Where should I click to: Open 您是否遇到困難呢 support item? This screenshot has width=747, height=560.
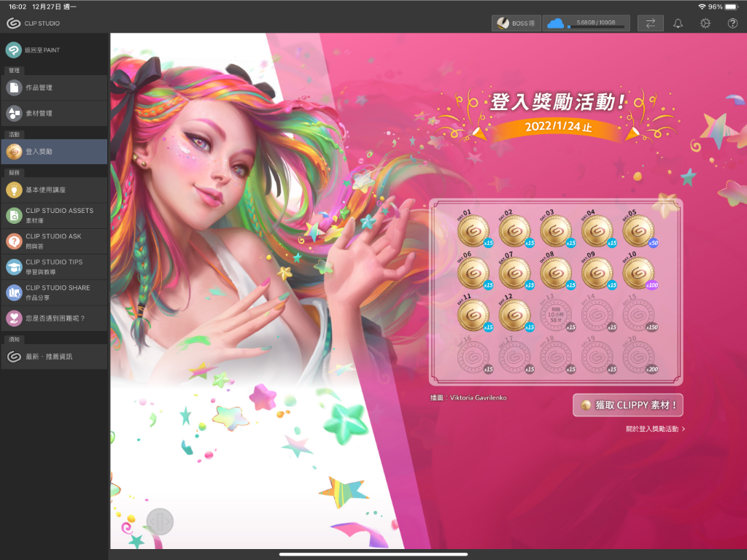pyautogui.click(x=54, y=318)
